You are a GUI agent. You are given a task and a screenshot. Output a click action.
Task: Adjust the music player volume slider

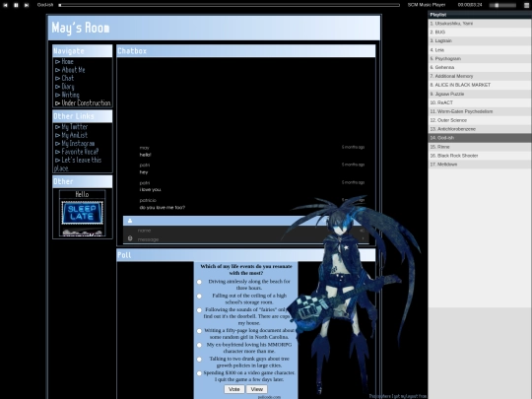click(x=502, y=5)
